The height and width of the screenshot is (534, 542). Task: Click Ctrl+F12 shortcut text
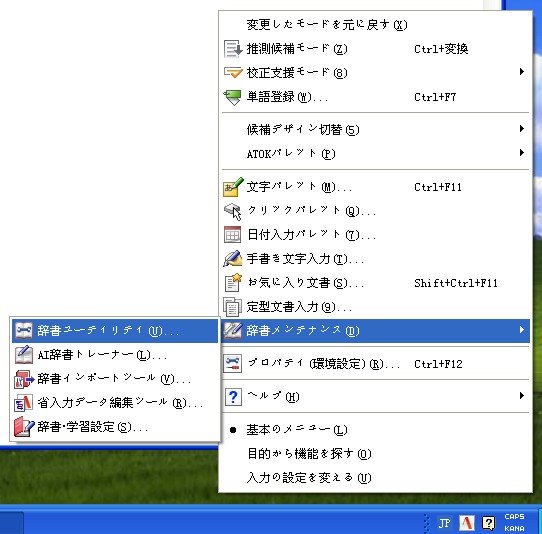pos(438,364)
